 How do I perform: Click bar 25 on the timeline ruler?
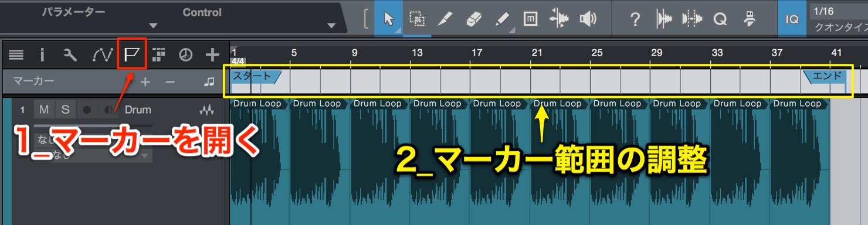point(596,52)
